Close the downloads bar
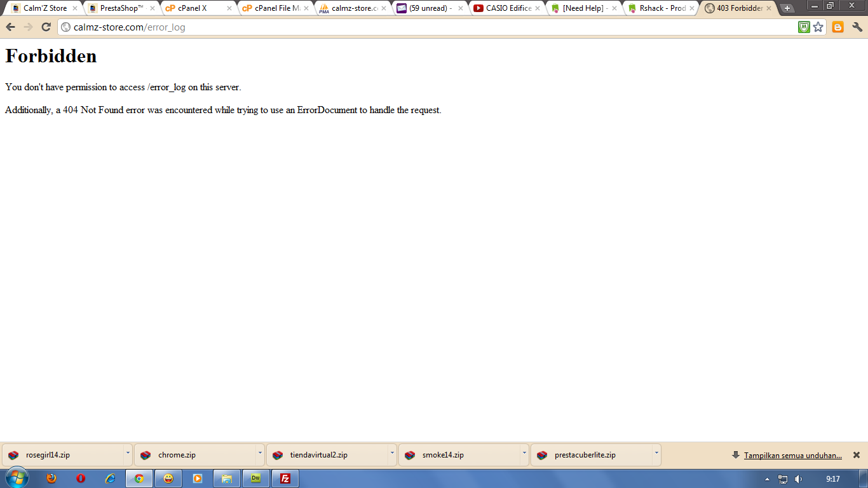Screen dimensions: 868x488 click(856, 455)
